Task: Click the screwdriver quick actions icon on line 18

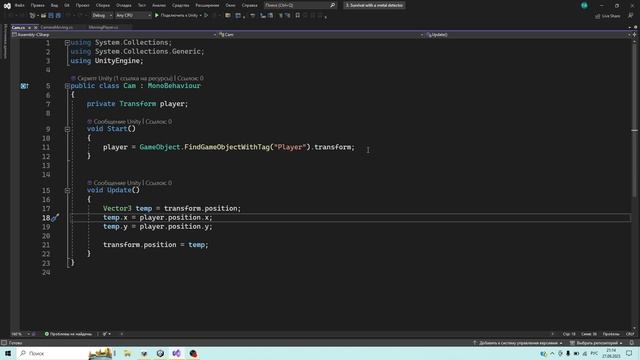Action: click(x=55, y=218)
